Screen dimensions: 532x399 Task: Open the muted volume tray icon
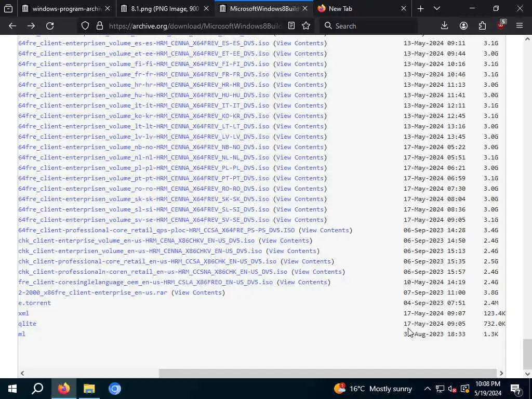click(452, 389)
